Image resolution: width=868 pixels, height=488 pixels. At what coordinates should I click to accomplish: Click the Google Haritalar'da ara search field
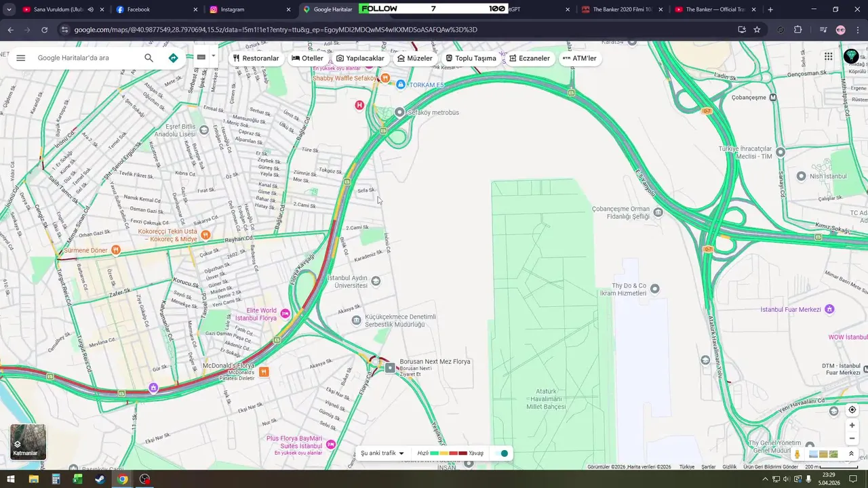(88, 58)
